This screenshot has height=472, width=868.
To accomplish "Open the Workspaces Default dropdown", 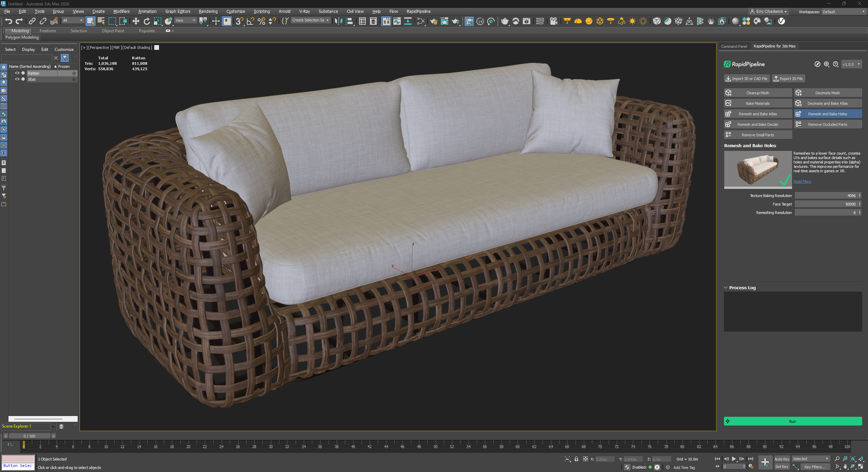I will tap(844, 12).
